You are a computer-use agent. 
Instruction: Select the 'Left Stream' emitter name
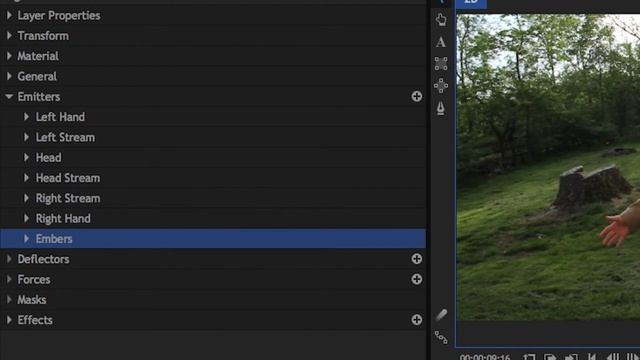coord(65,137)
